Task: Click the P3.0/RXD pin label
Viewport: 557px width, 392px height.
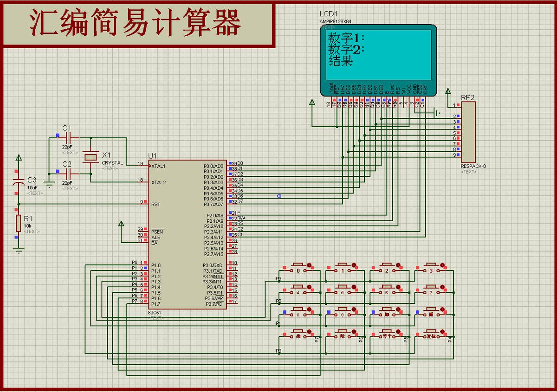Action: pos(213,265)
